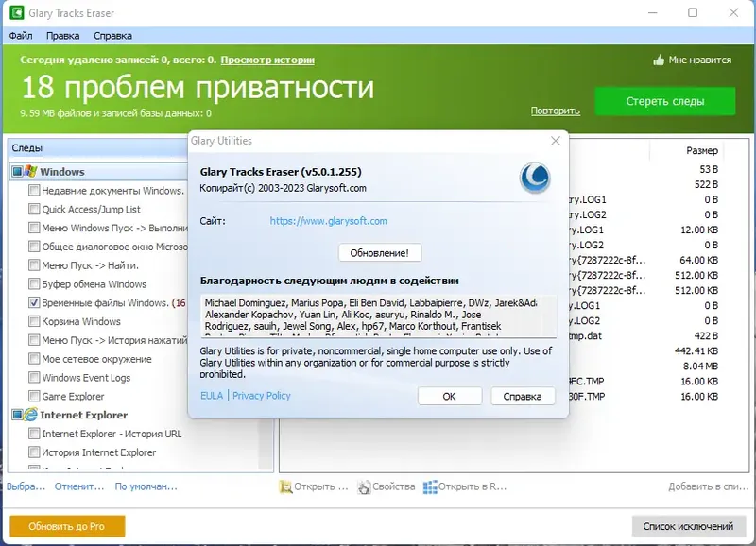Click the Windows tree group label

(x=62, y=172)
